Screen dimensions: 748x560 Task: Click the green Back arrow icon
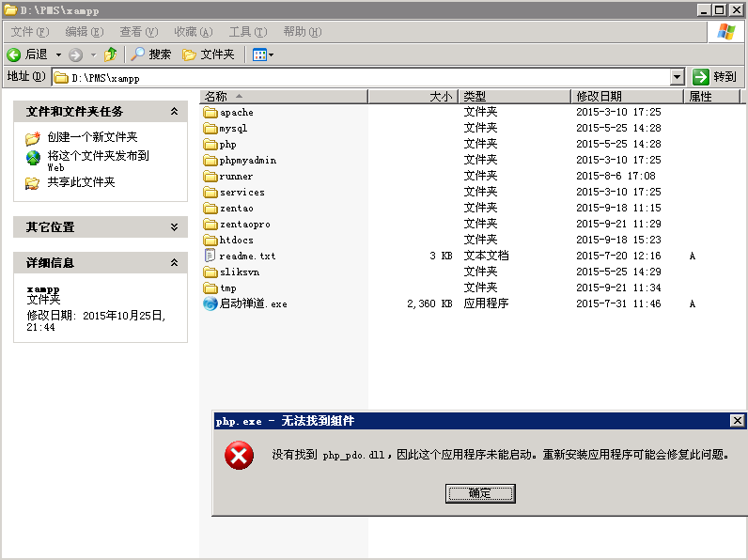[x=14, y=54]
